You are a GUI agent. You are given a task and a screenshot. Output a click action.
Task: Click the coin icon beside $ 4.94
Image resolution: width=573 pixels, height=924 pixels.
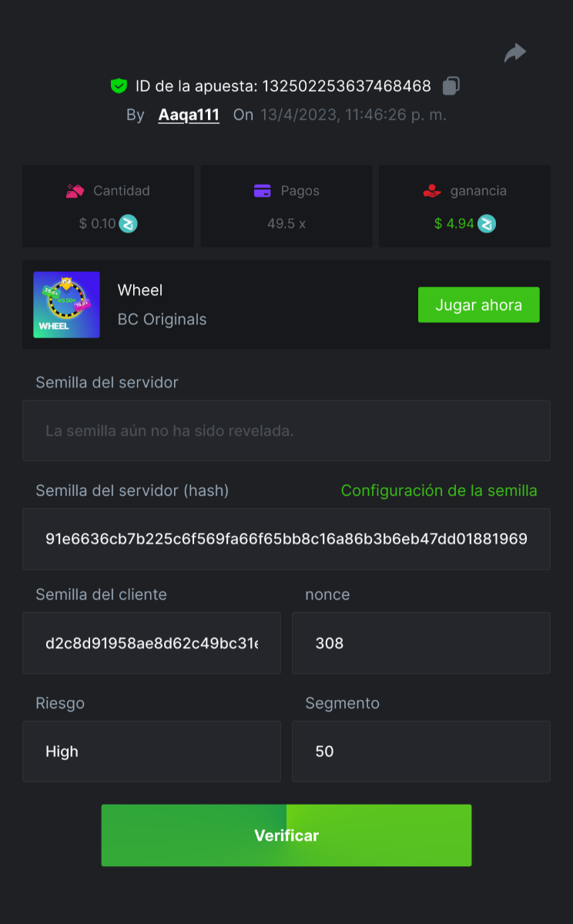[487, 224]
